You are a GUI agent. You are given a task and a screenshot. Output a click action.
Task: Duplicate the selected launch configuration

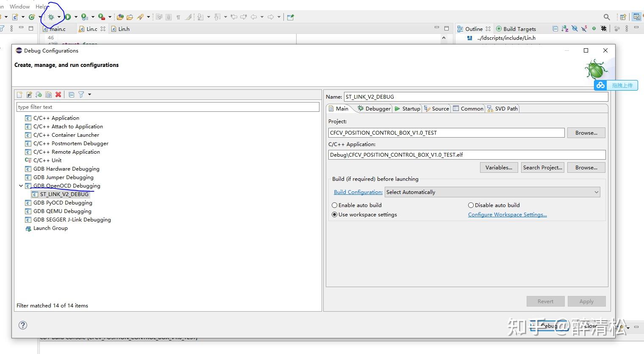tap(48, 94)
